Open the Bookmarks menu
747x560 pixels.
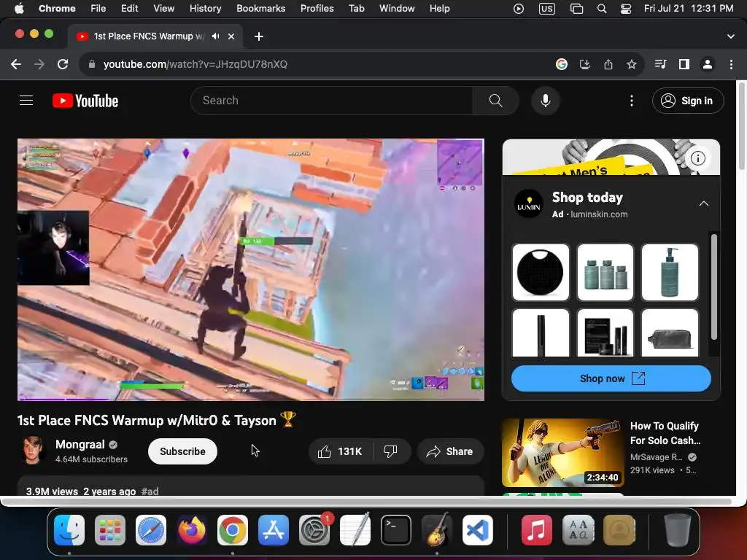coord(261,9)
